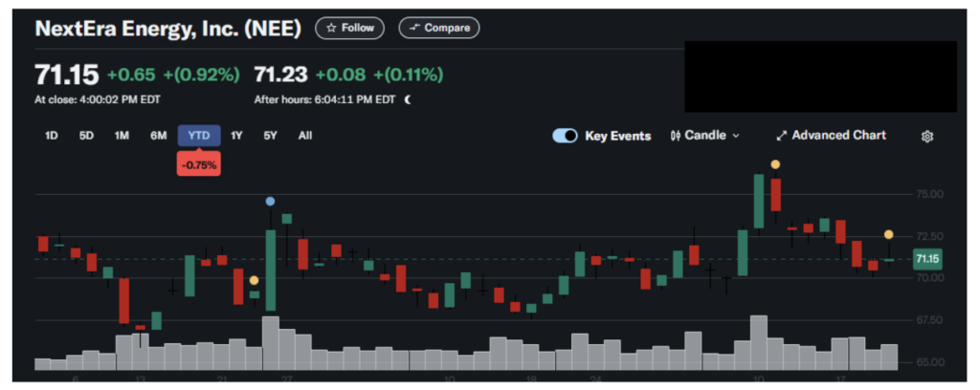Click the 67.50 axis label
The image size is (980, 390).
[x=929, y=320]
